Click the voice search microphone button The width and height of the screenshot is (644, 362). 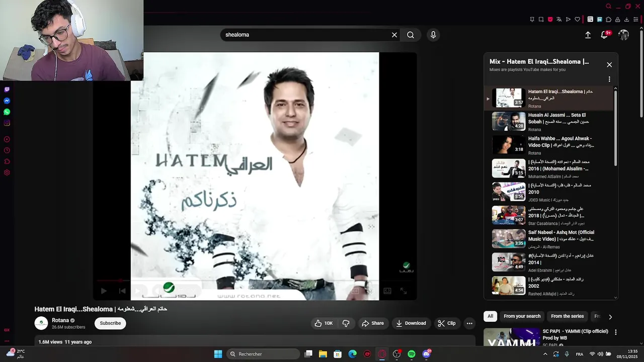coord(433,35)
